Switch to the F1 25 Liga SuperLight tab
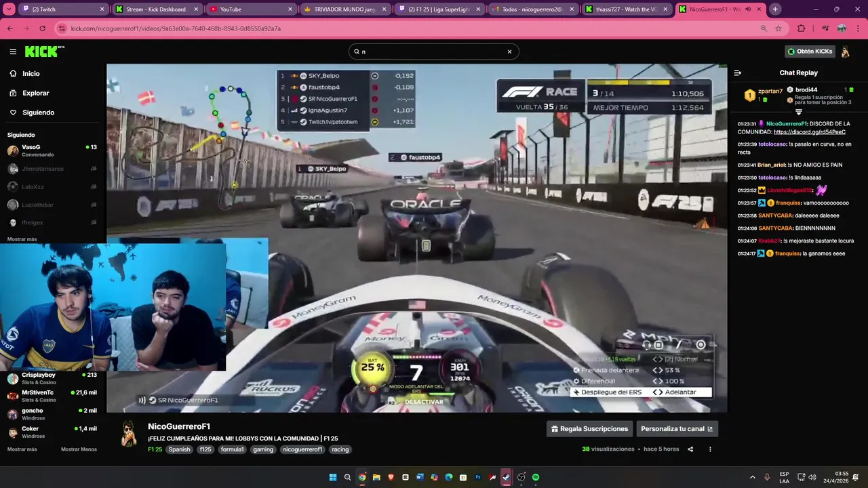 tap(437, 9)
